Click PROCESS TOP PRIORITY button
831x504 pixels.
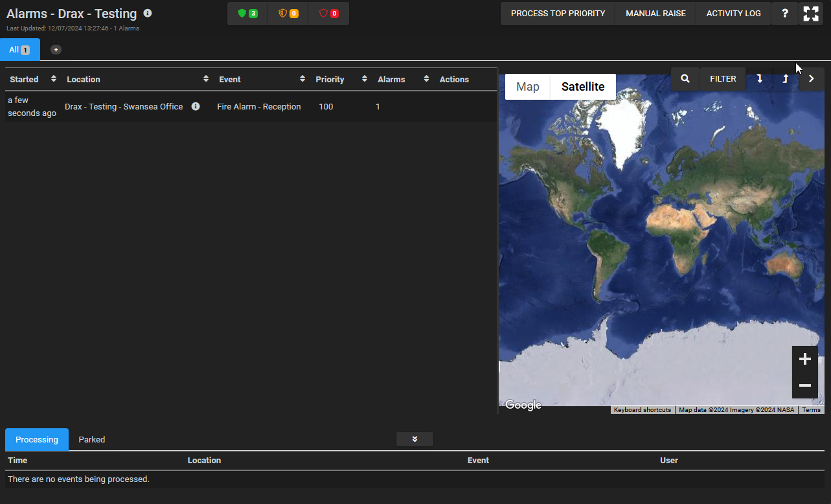(558, 14)
